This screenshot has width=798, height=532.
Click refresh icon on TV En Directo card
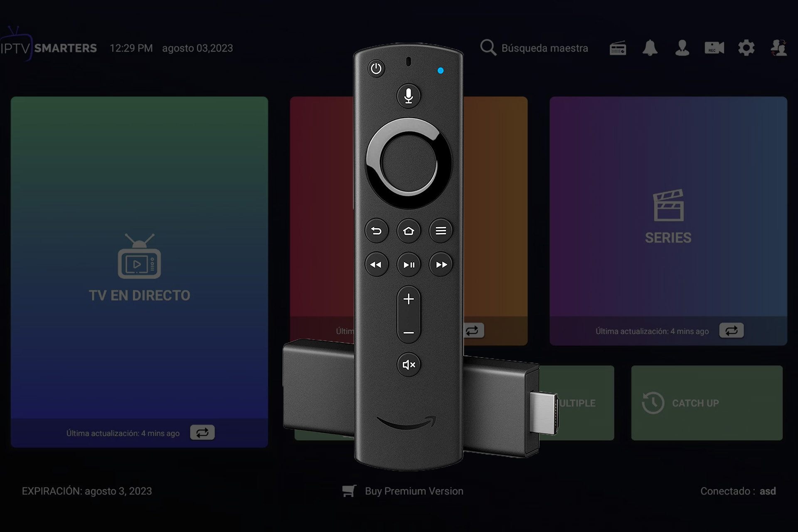click(202, 432)
